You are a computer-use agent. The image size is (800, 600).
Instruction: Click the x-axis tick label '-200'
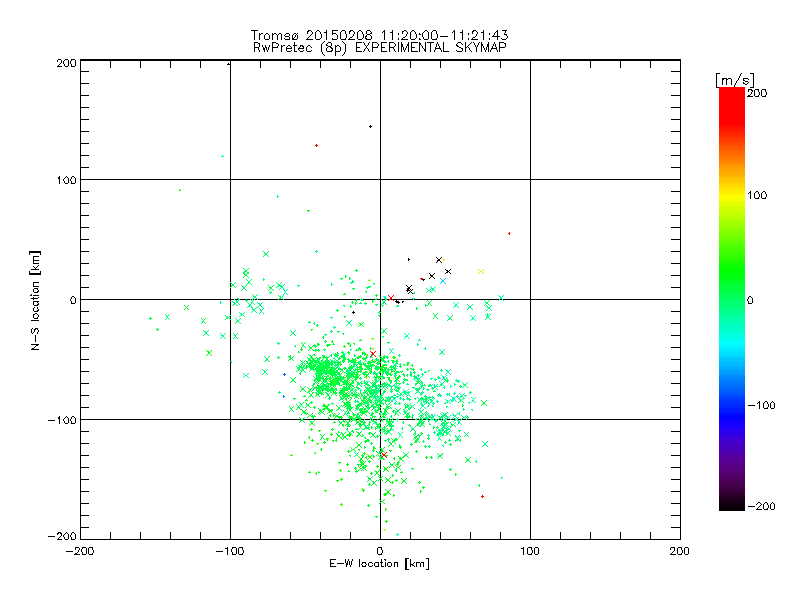[80, 551]
